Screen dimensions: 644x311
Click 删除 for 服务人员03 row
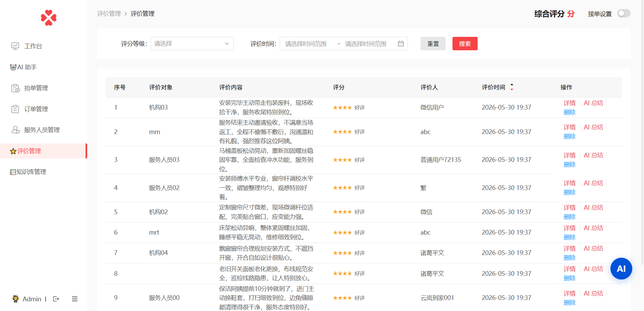click(x=570, y=165)
